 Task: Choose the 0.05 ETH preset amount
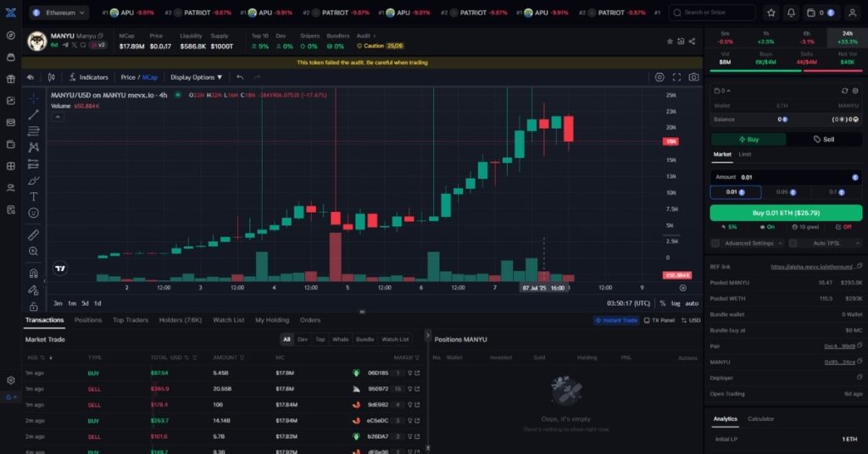pos(786,192)
